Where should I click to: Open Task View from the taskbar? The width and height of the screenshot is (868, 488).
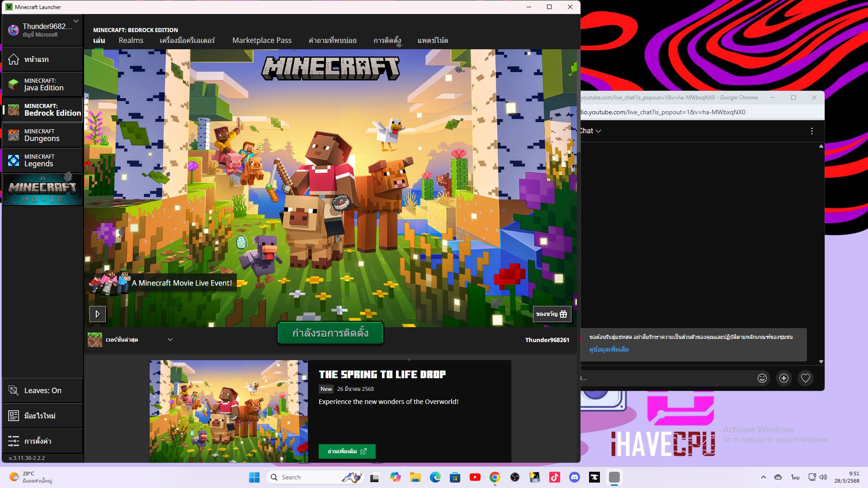pos(375,477)
